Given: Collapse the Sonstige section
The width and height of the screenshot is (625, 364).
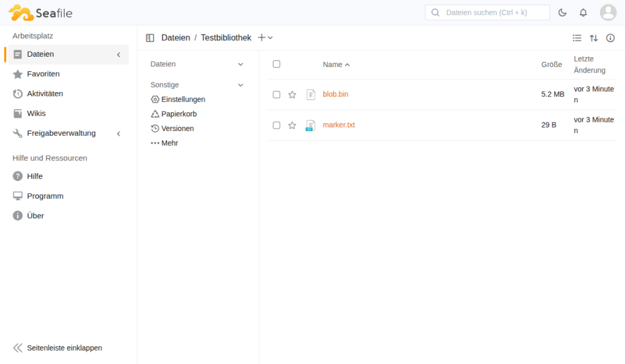Looking at the screenshot, I should click(240, 85).
